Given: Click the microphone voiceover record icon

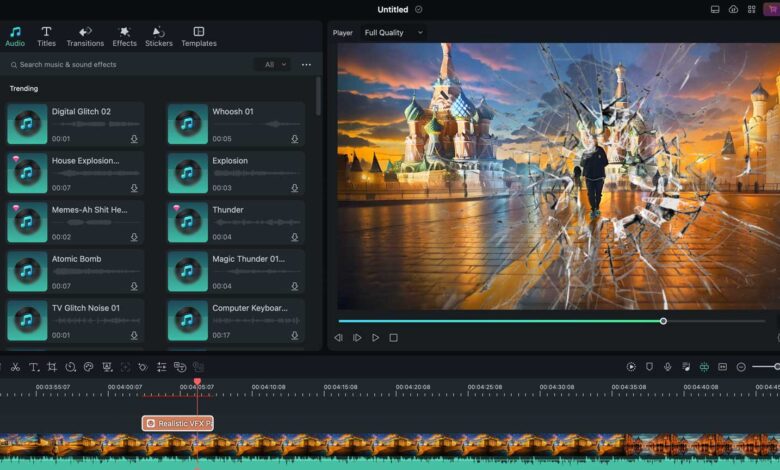Looking at the screenshot, I should (x=667, y=367).
